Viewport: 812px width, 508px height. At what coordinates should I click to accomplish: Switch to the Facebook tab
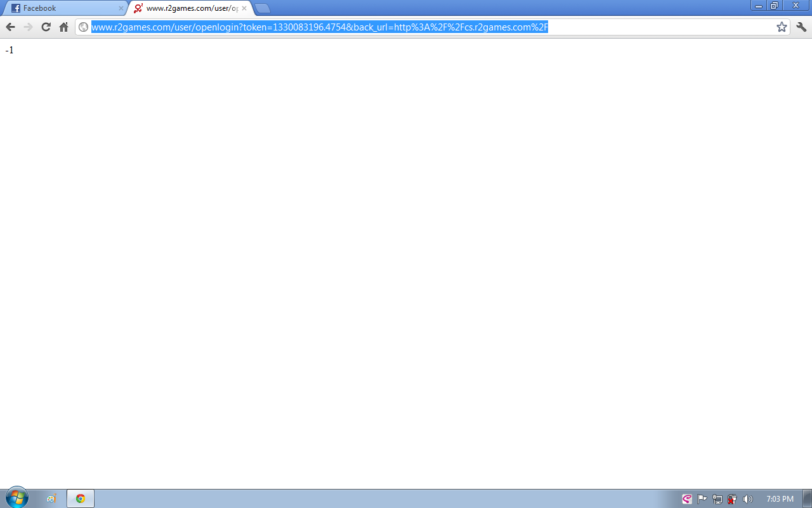[x=63, y=8]
